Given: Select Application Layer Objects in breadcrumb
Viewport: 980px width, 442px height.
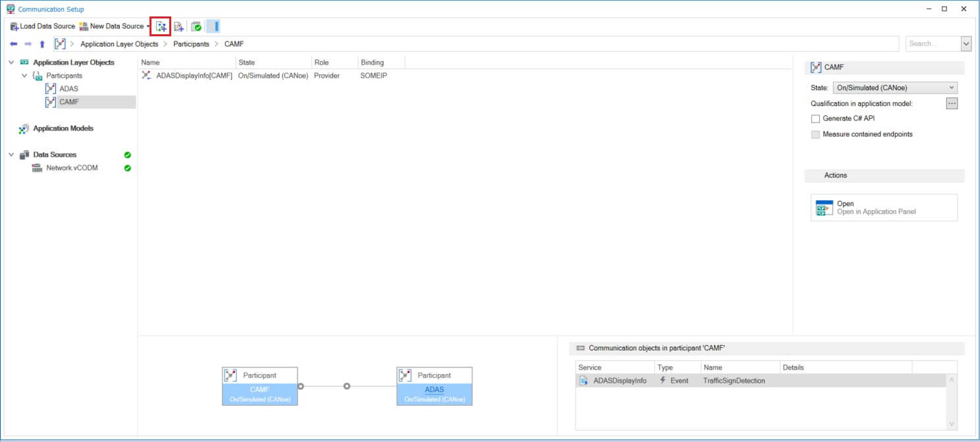Looking at the screenshot, I should click(119, 44).
